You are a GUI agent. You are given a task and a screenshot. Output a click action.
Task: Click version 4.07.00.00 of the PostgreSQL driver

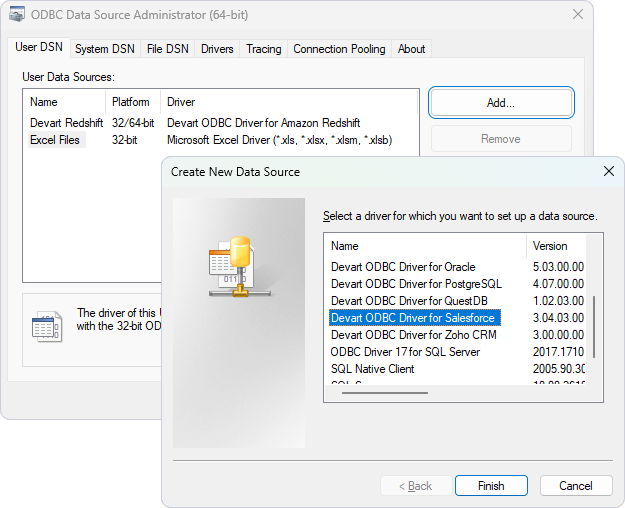click(558, 284)
